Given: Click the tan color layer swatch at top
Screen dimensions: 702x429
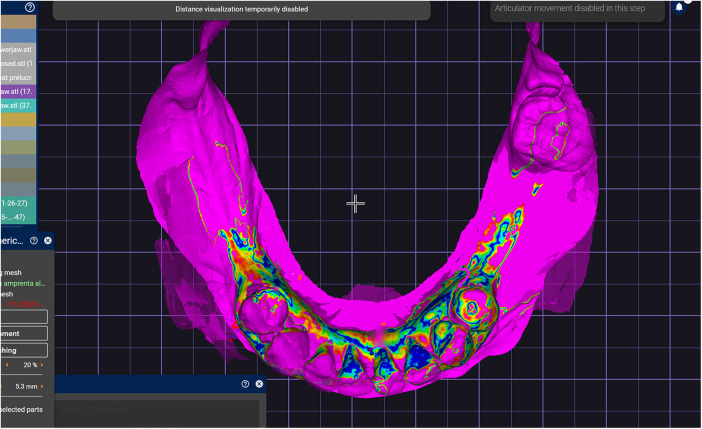Looking at the screenshot, I should pos(18,22).
